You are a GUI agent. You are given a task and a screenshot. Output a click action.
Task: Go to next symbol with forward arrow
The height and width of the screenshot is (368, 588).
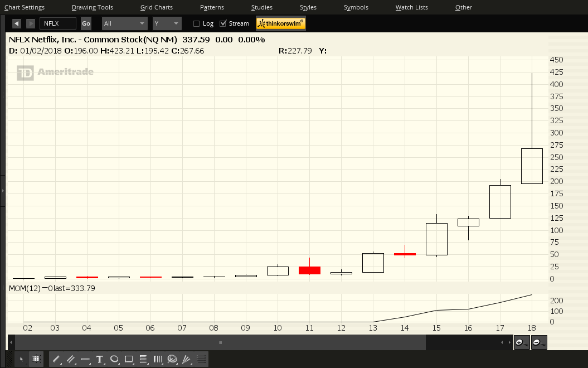click(x=31, y=23)
